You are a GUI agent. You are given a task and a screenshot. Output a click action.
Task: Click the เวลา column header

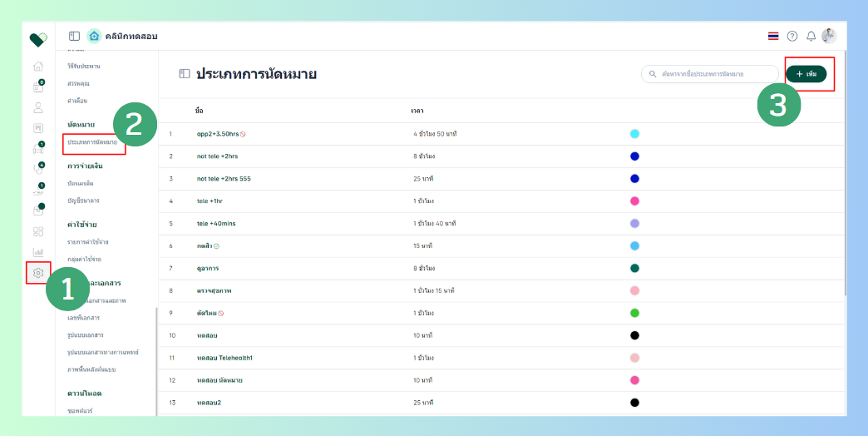[417, 111]
